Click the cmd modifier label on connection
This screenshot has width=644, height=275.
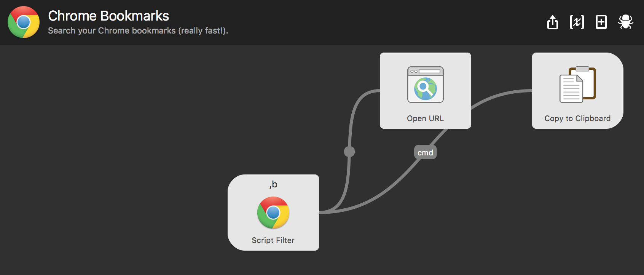click(426, 152)
